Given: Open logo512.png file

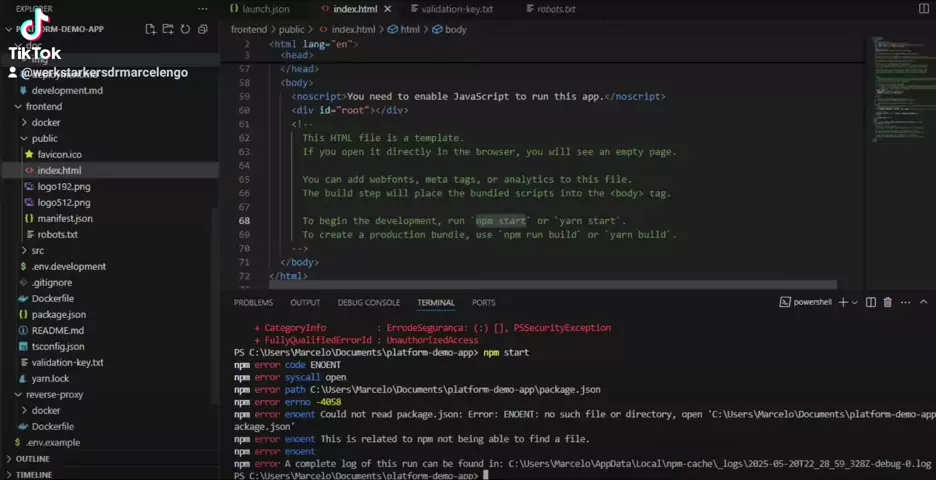Looking at the screenshot, I should [64, 203].
